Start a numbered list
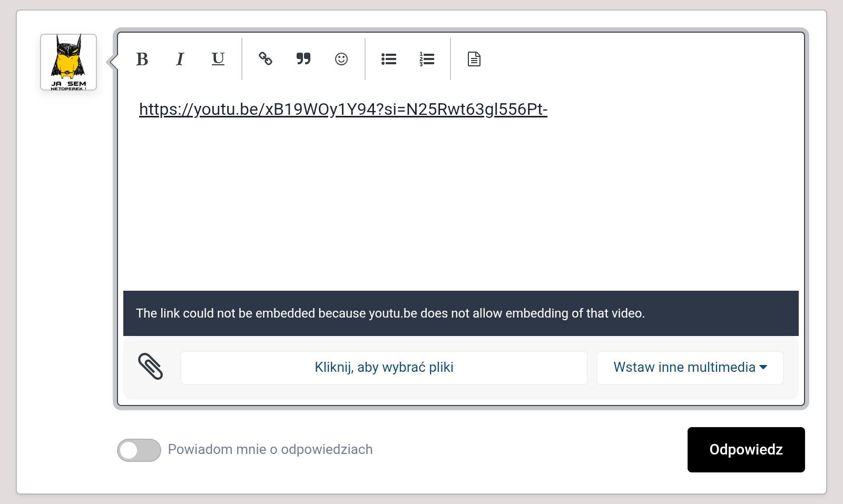 click(x=426, y=59)
